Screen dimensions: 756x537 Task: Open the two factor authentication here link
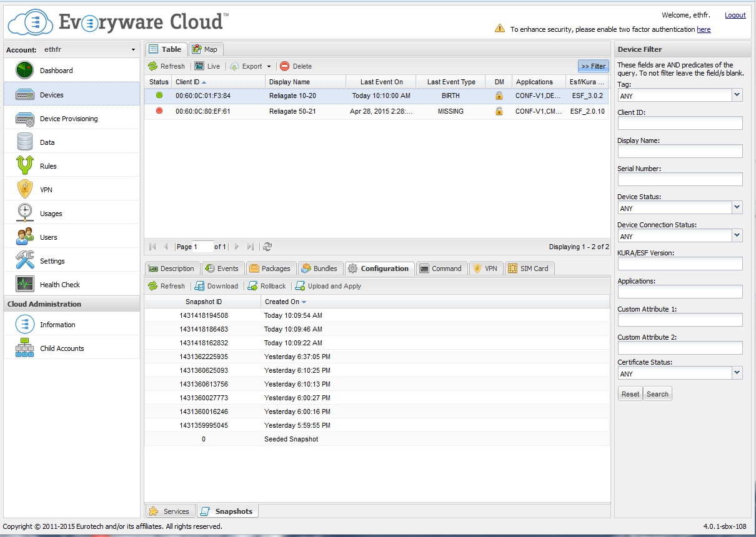pyautogui.click(x=704, y=29)
